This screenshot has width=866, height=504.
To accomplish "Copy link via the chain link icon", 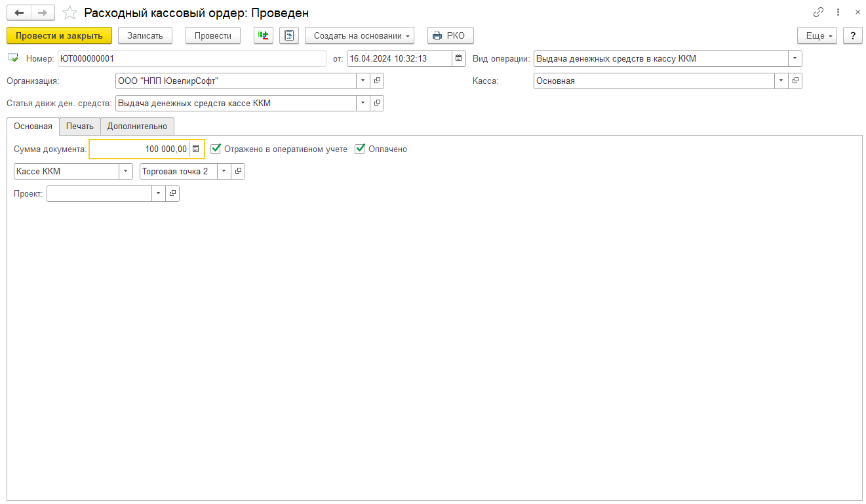I will (818, 12).
